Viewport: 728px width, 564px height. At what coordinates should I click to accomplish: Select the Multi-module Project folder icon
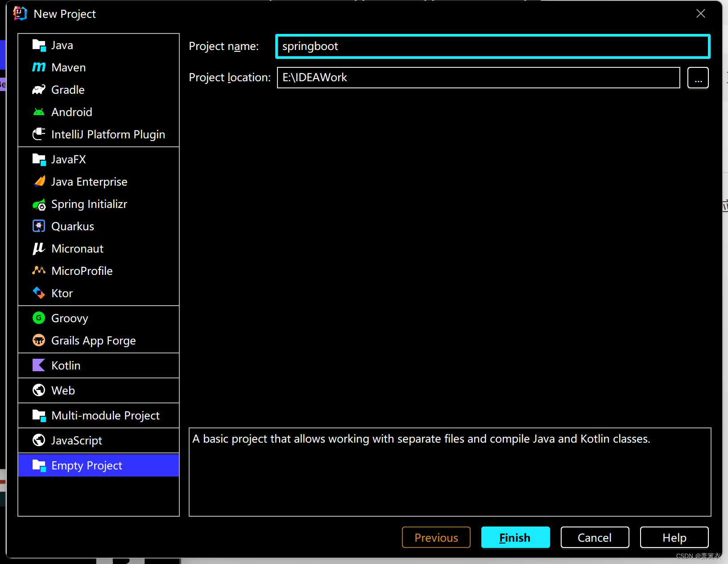click(39, 415)
